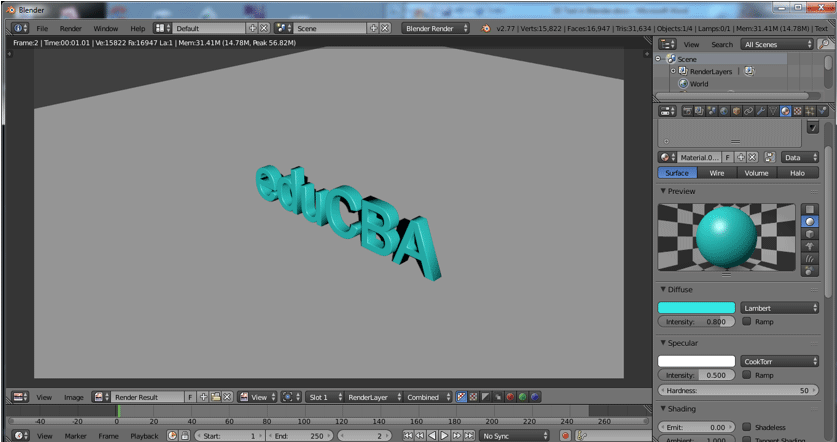The image size is (837, 442).
Task: Open the Render Layers properties tab
Action: [x=699, y=111]
